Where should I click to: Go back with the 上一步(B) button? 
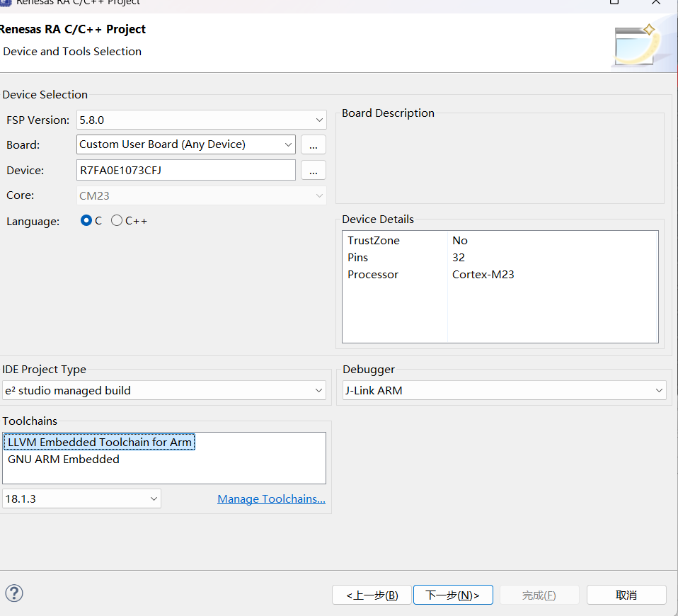click(372, 595)
